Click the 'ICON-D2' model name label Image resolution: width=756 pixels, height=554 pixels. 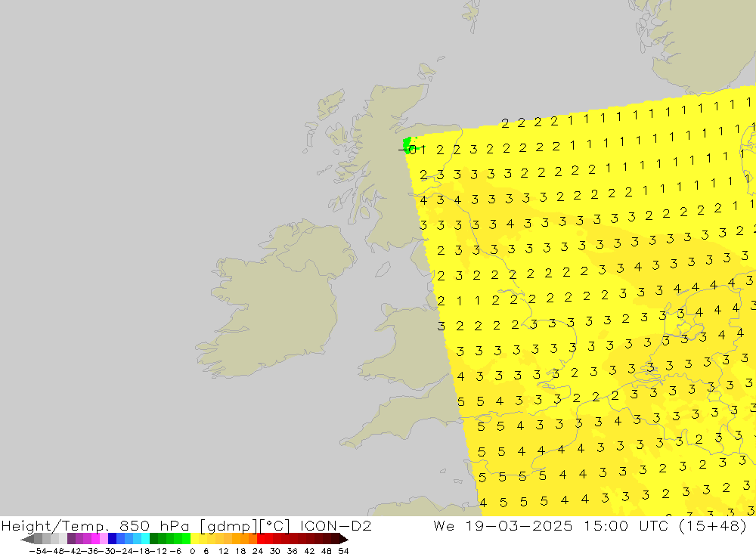click(336, 525)
